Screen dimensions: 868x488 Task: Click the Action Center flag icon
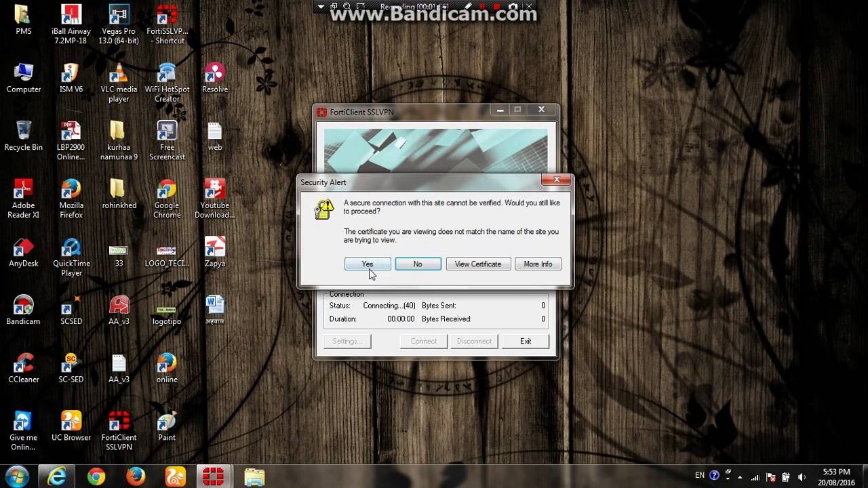[x=771, y=477]
